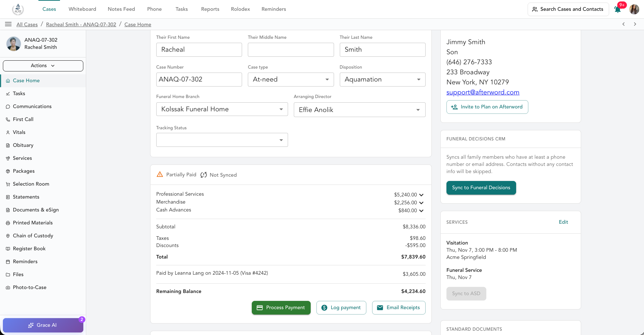
Task: Switch to the Reports tab
Action: tap(210, 9)
